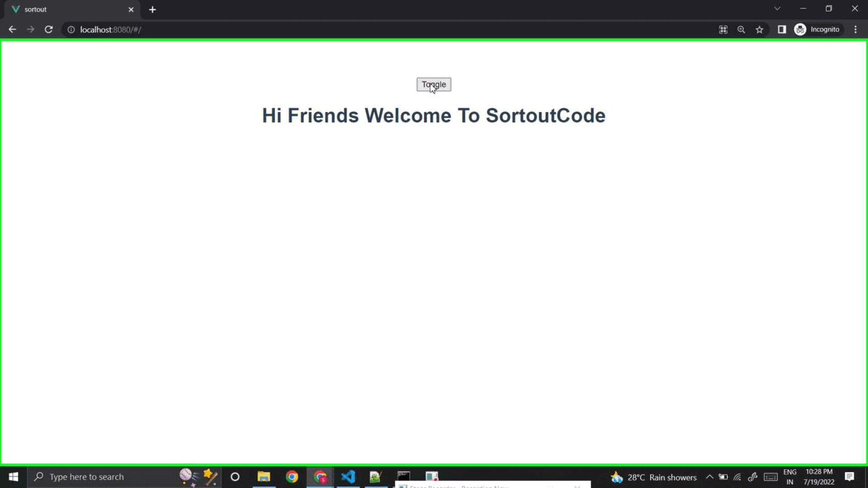This screenshot has height=488, width=868.
Task: Expand the tab search chevron
Action: click(x=778, y=9)
